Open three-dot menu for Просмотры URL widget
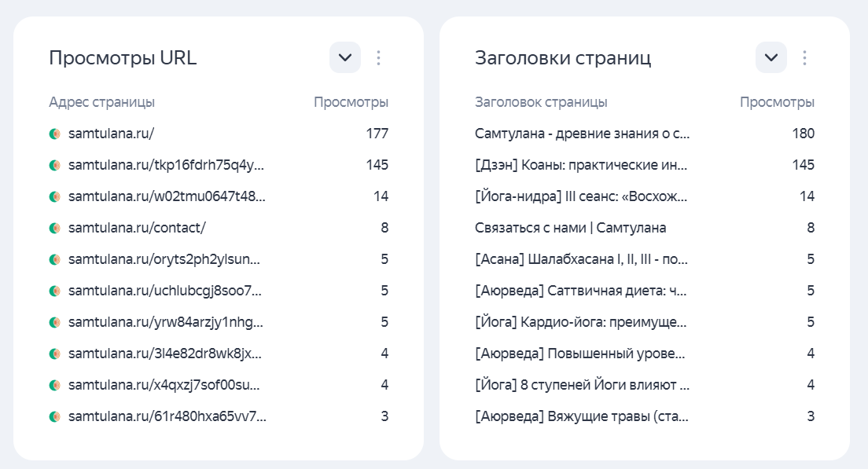868x469 pixels. pos(379,57)
